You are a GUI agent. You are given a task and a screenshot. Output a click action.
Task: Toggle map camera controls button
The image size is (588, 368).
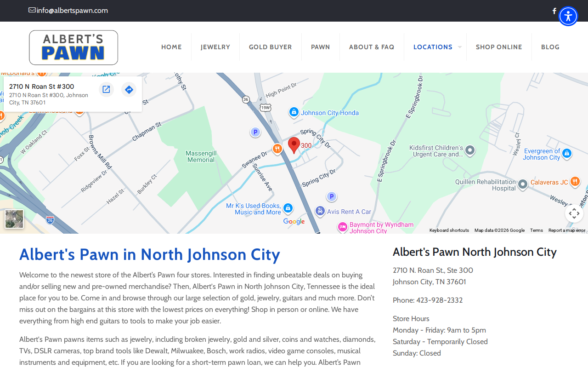(x=574, y=213)
